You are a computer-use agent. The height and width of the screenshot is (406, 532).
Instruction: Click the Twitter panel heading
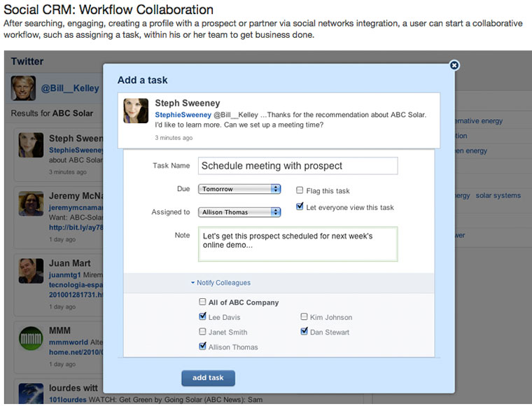click(27, 62)
